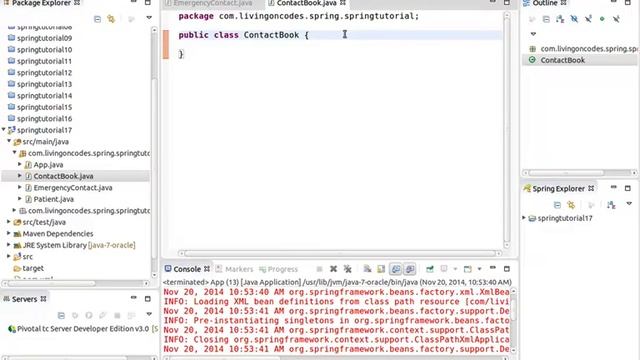Toggle show console on standard output
The height and width of the screenshot is (360, 640).
click(x=396, y=269)
